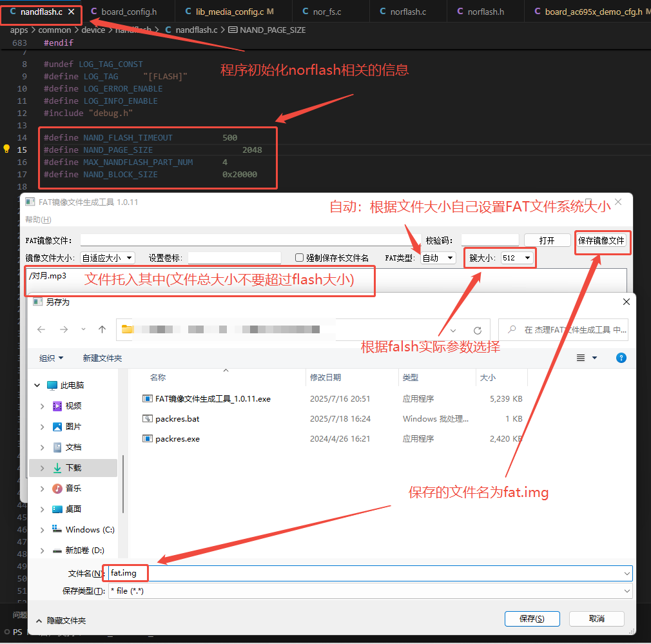Close the nandflash.c editor tab
Image resolution: width=651 pixels, height=644 pixels.
tap(71, 12)
